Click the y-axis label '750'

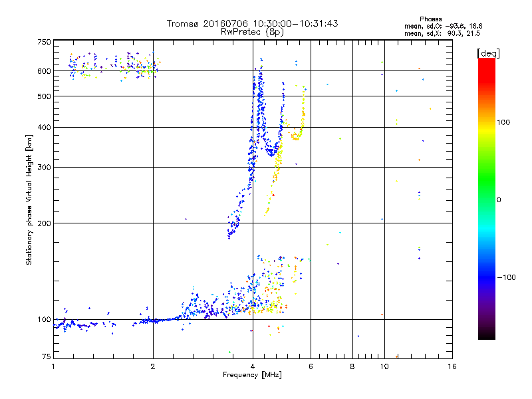[x=44, y=42]
